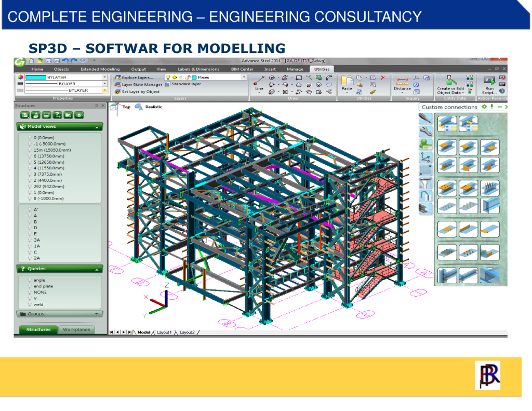Image resolution: width=532 pixels, height=411 pixels.
Task: Toggle the bulb for grid view 3A
Action: coord(30,240)
